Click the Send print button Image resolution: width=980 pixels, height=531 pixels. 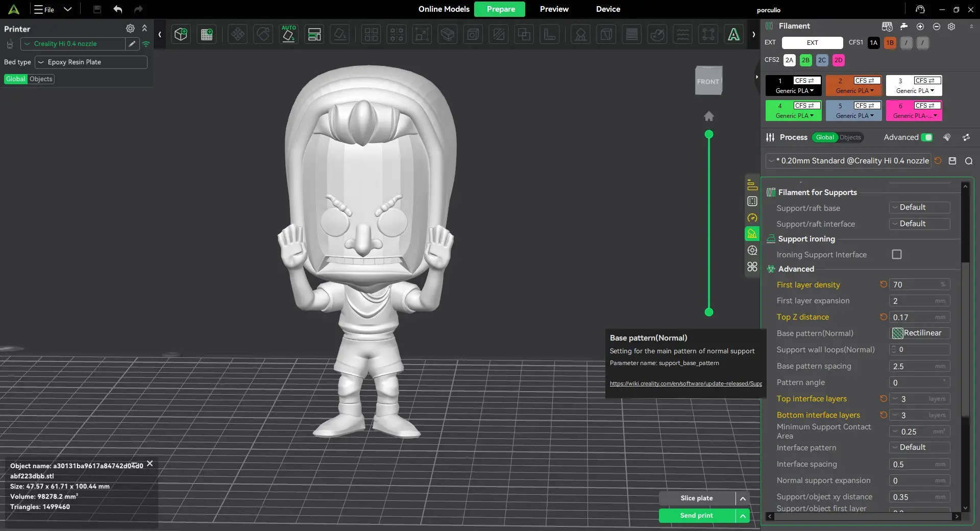point(697,516)
